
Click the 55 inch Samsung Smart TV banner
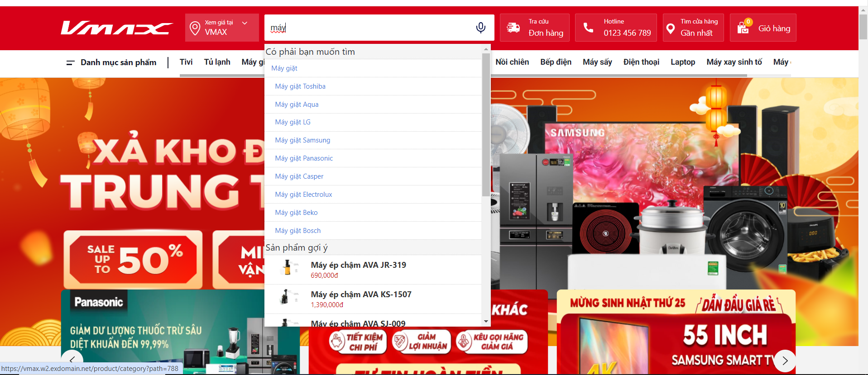click(x=676, y=332)
